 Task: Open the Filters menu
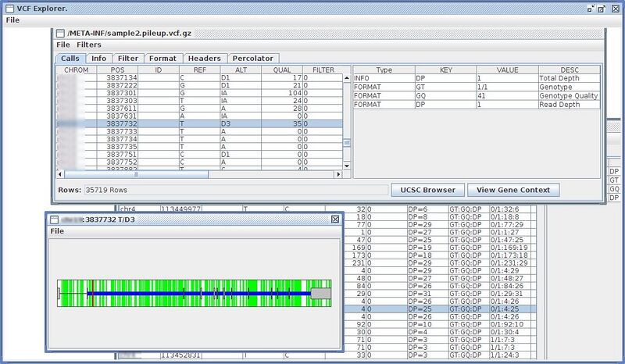point(88,45)
